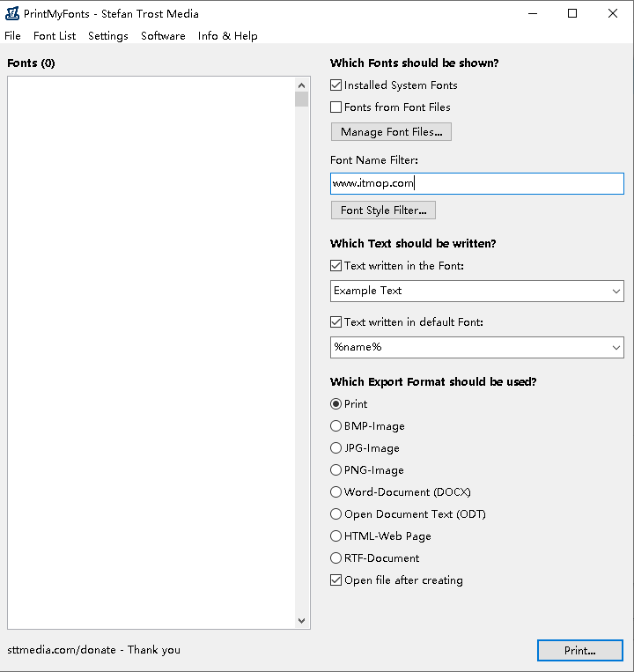Image resolution: width=634 pixels, height=672 pixels.
Task: Click the fonts list scrollbar thumb
Action: 302,99
